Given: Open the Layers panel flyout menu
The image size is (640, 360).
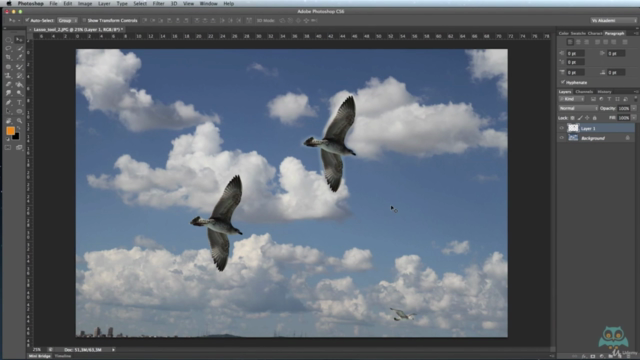Looking at the screenshot, I should [636, 91].
